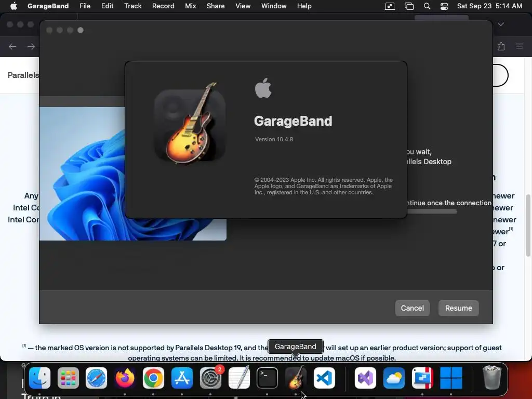Open Google Chrome from the Dock

coord(153,378)
